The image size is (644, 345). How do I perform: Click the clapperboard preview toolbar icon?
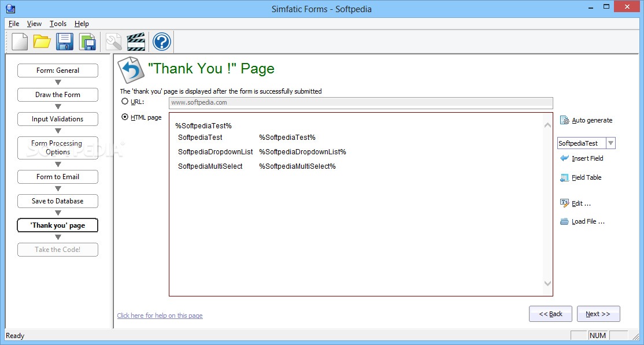pyautogui.click(x=136, y=42)
